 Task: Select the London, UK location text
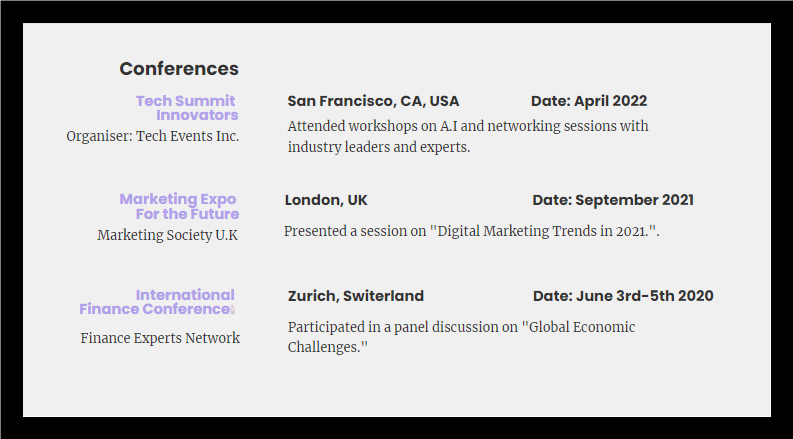(326, 200)
